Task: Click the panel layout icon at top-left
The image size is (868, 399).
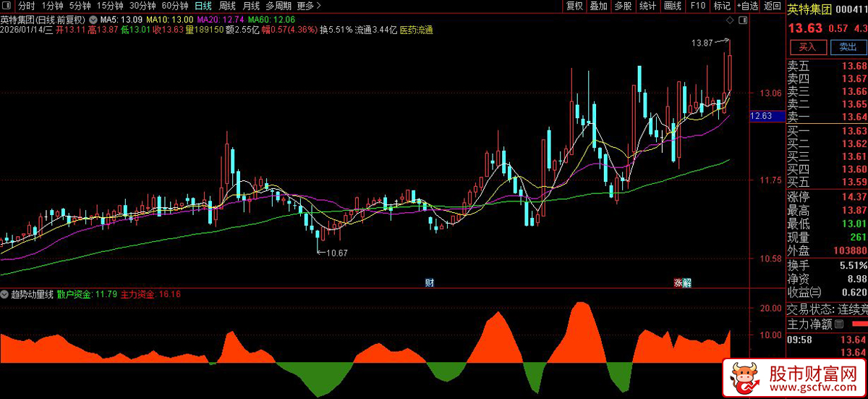Action: tap(7, 6)
